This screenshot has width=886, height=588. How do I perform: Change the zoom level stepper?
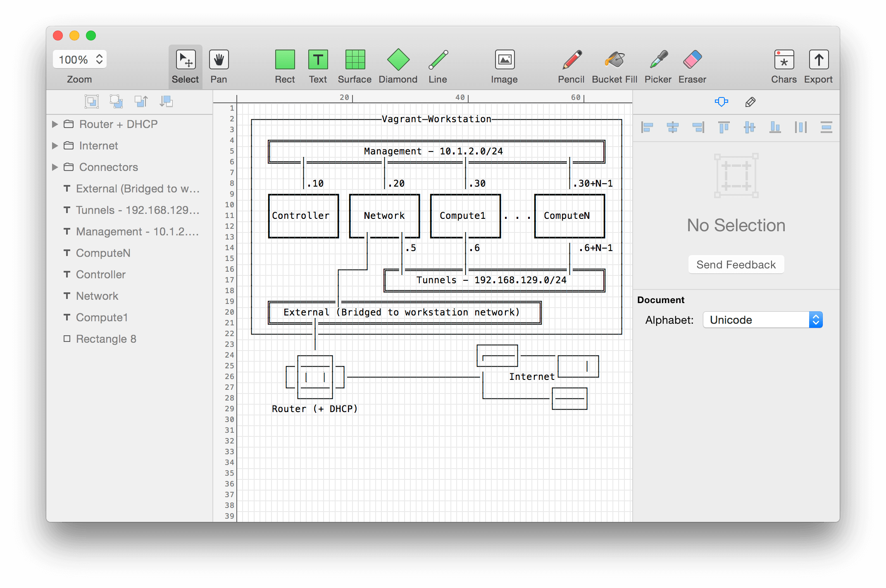99,59
